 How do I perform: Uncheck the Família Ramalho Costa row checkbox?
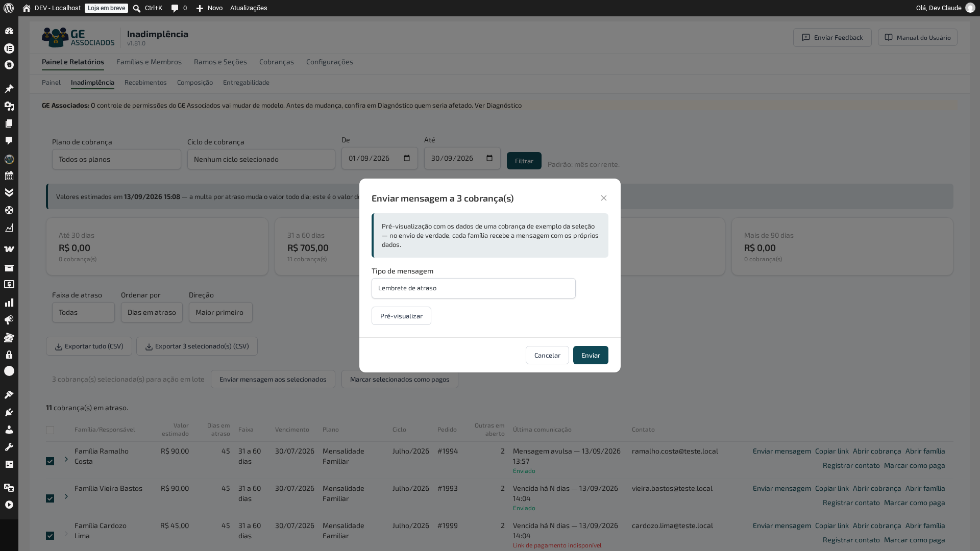click(x=50, y=461)
